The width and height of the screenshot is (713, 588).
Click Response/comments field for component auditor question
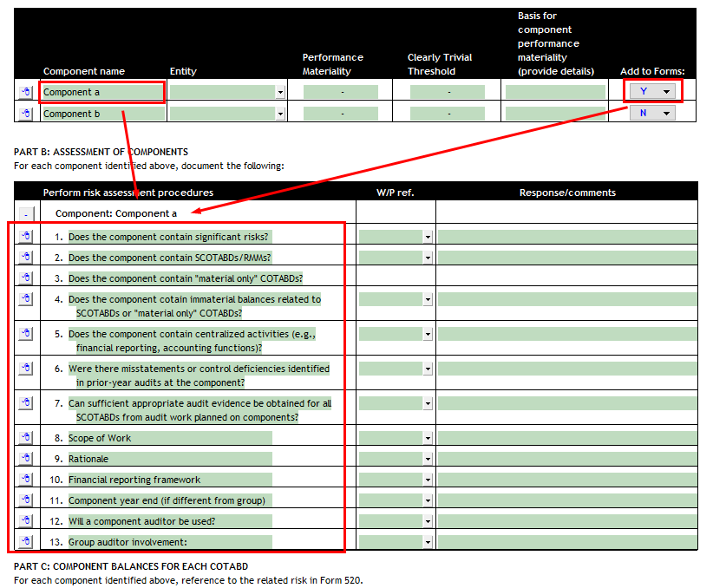(567, 521)
